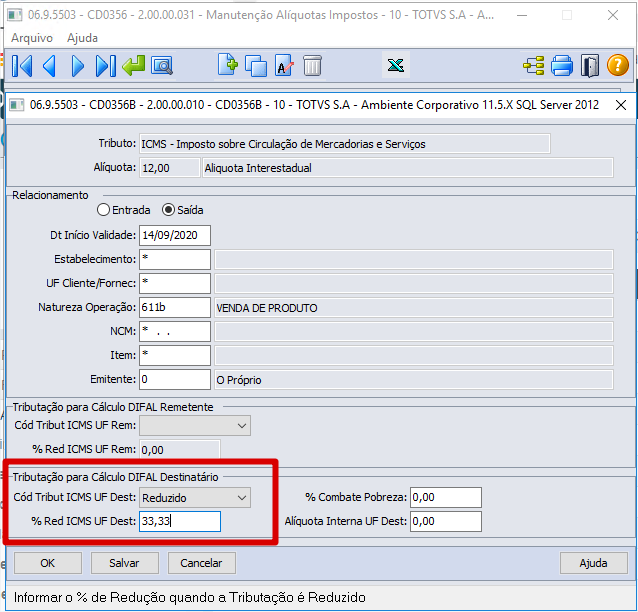This screenshot has height=612, width=638.
Task: Exit via the door icon
Action: pos(590,66)
